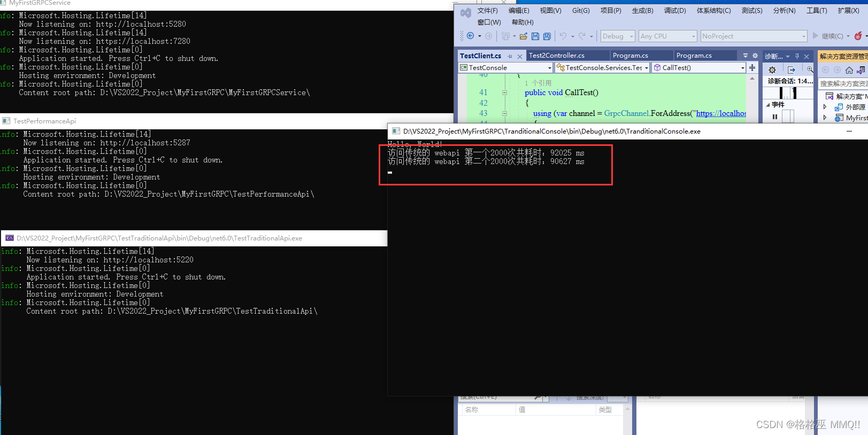Viewport: 868px width, 435px height.
Task: Close the TestClient.cs tab
Action: pyautogui.click(x=520, y=56)
